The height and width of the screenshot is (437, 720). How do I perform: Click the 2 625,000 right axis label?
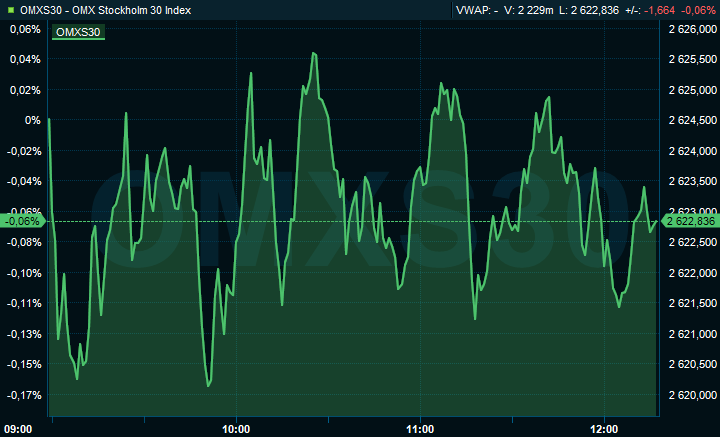click(692, 90)
